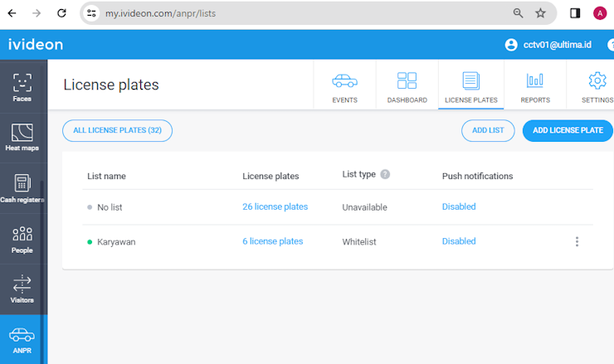614x364 pixels.
Task: Open the 26 license plates link
Action: (x=275, y=206)
